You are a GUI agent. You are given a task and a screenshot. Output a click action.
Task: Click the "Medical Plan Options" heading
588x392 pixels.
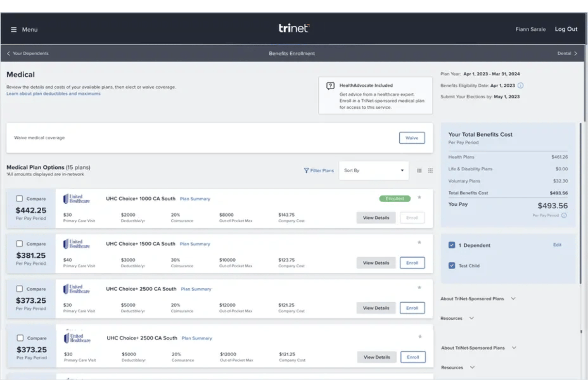(x=35, y=167)
